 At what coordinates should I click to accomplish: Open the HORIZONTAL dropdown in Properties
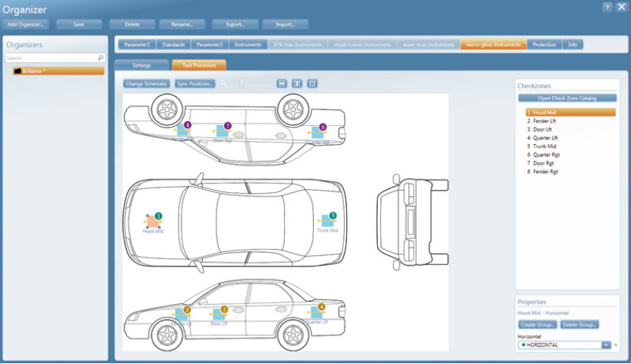[x=605, y=345]
